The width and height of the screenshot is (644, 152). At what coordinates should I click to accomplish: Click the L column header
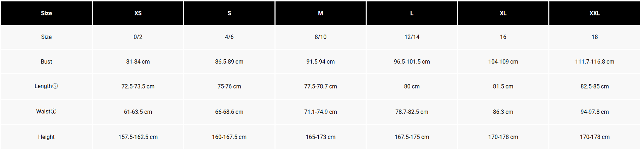coord(412,13)
